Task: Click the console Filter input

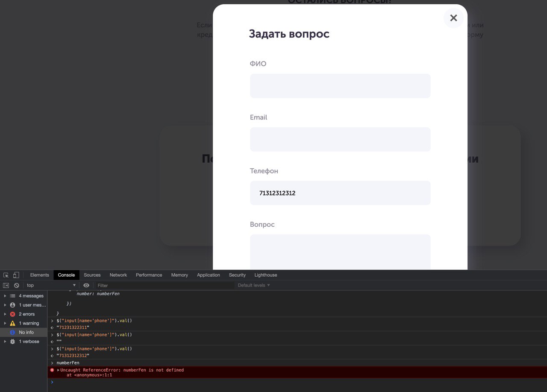Action: pyautogui.click(x=165, y=285)
